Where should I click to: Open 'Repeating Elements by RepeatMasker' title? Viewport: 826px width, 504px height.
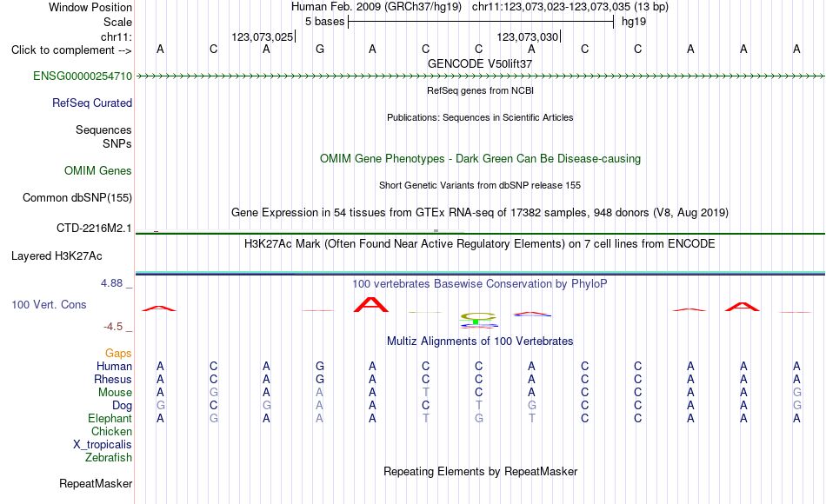(x=480, y=471)
